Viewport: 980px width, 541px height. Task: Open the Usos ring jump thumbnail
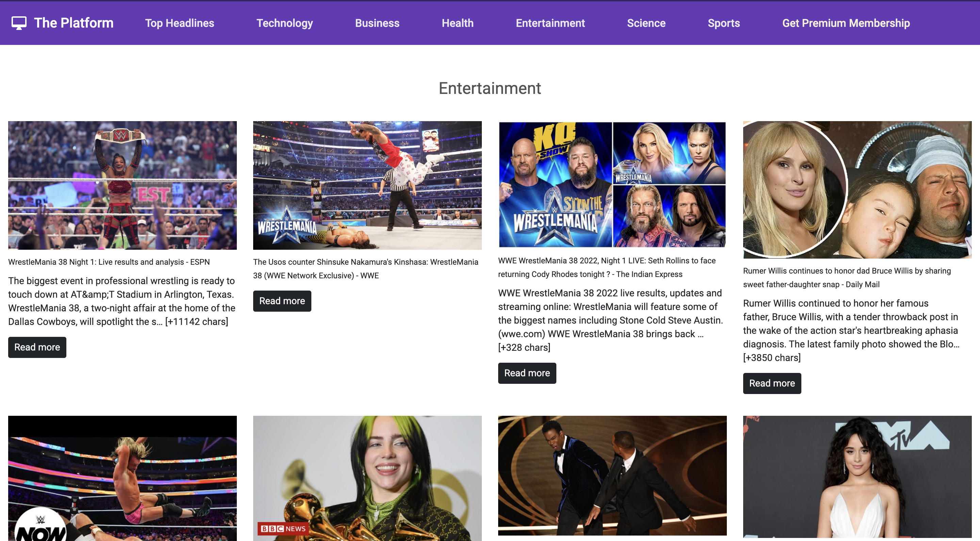tap(367, 185)
